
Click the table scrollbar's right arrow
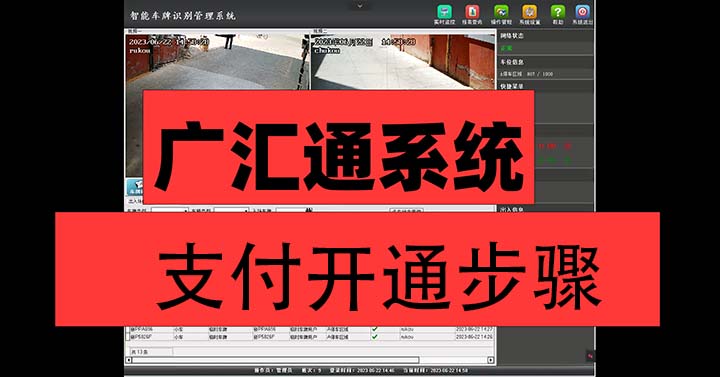tap(490, 360)
